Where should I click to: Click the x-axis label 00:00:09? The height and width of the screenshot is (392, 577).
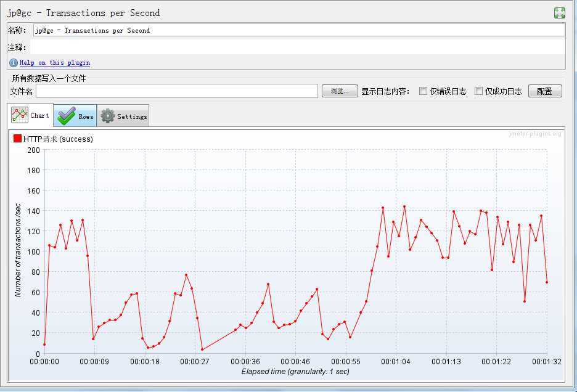94,361
